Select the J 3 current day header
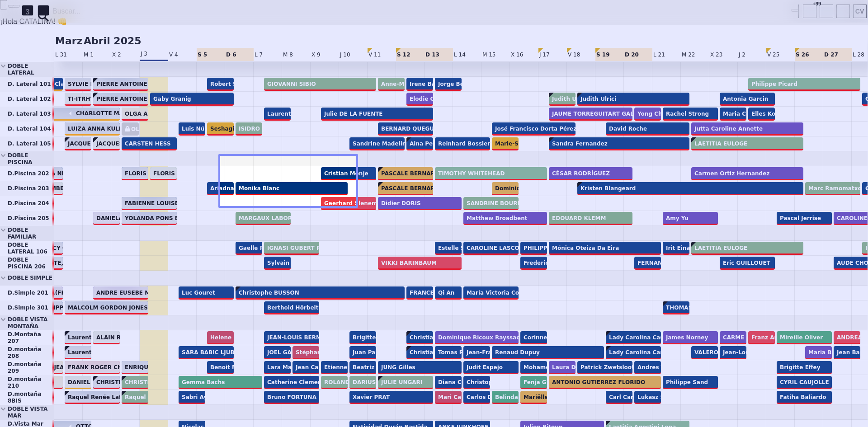868x427 pixels. pos(144,54)
